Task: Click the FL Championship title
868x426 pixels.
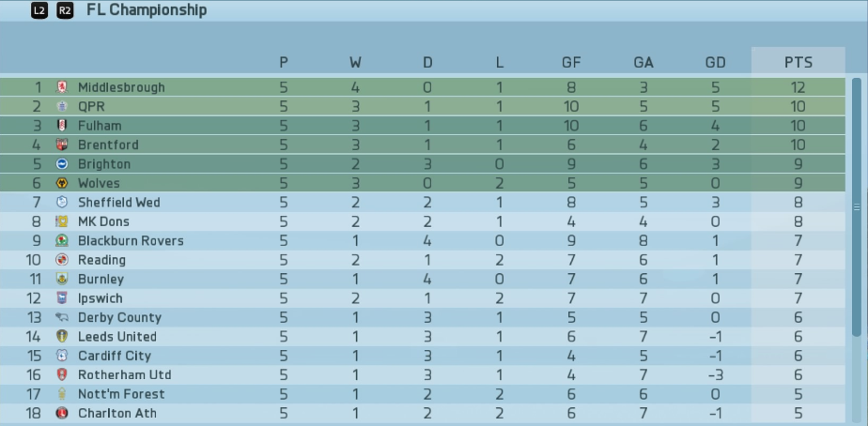Action: [147, 10]
